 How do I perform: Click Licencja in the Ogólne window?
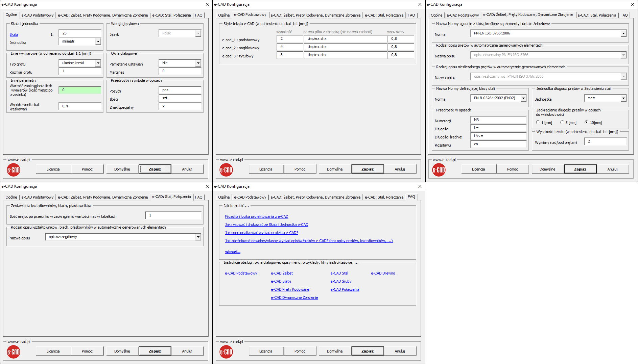53,169
